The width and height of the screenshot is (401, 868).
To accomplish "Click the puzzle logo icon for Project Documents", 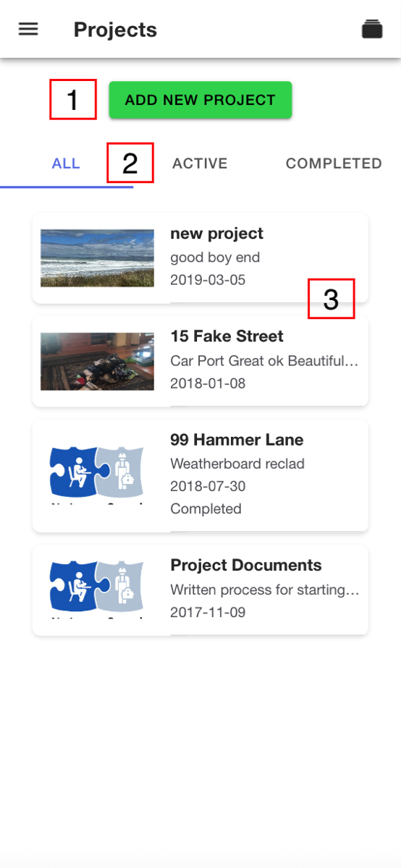I will 97,590.
